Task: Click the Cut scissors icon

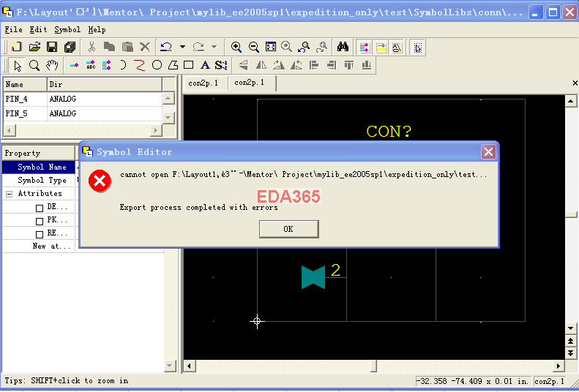Action: pos(91,47)
